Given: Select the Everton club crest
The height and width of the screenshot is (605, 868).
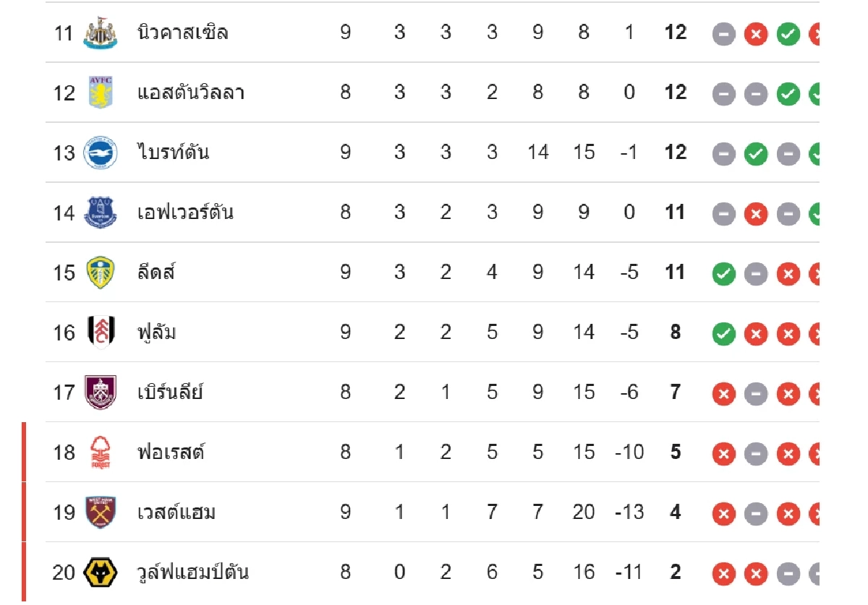Looking at the screenshot, I should coord(100,213).
